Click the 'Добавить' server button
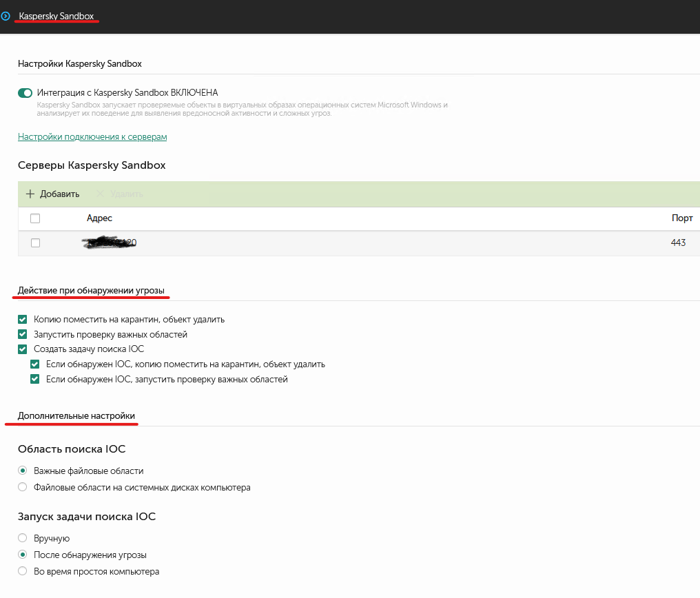Viewport: 700px width, 598px height. point(52,194)
